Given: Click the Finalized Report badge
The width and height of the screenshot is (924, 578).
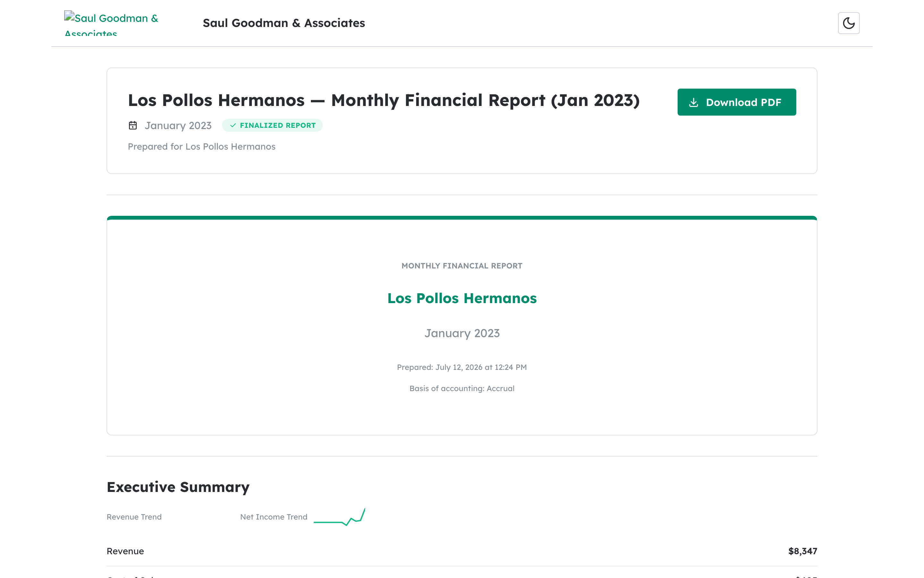Looking at the screenshot, I should 272,125.
